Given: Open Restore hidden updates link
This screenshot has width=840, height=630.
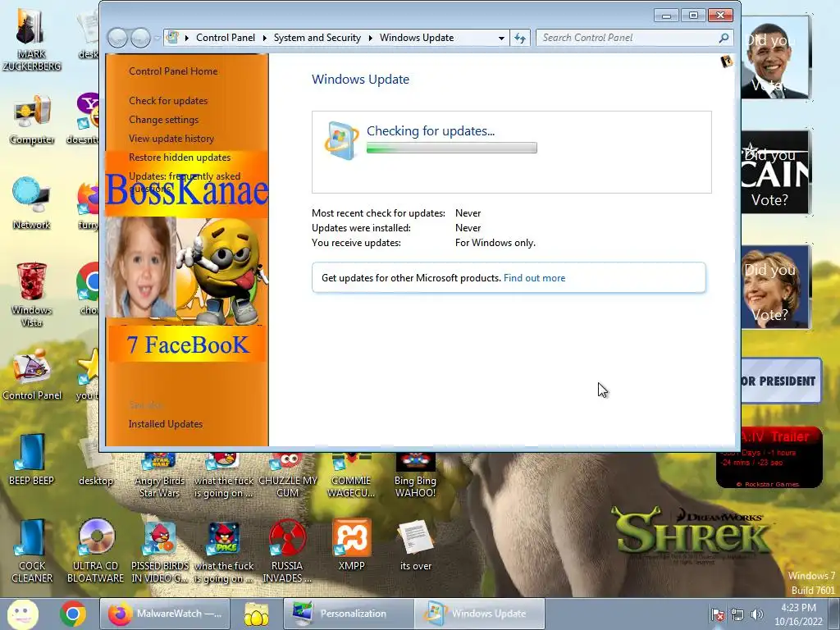Looking at the screenshot, I should tap(180, 157).
